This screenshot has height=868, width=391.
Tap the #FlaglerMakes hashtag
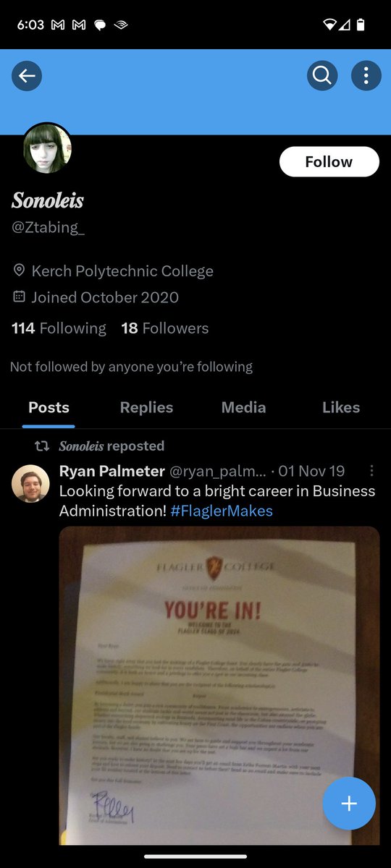tap(222, 511)
